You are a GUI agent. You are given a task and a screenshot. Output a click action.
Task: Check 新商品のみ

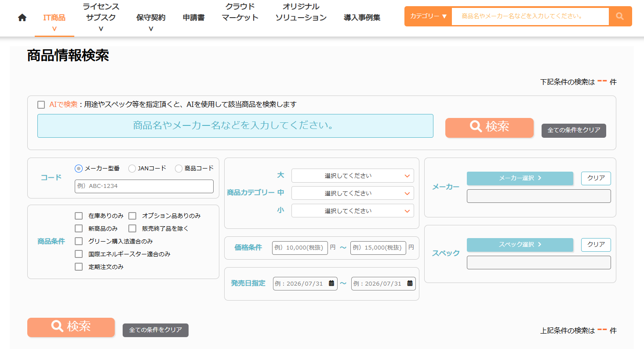(x=79, y=228)
